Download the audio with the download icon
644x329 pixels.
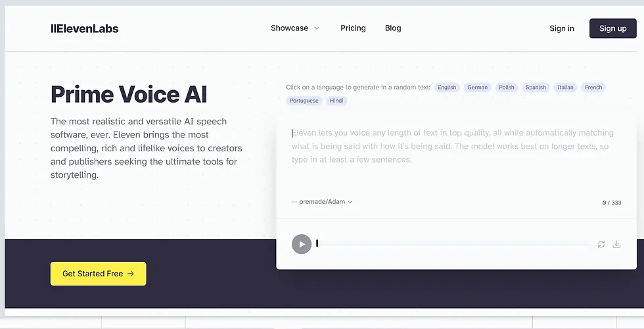(616, 244)
